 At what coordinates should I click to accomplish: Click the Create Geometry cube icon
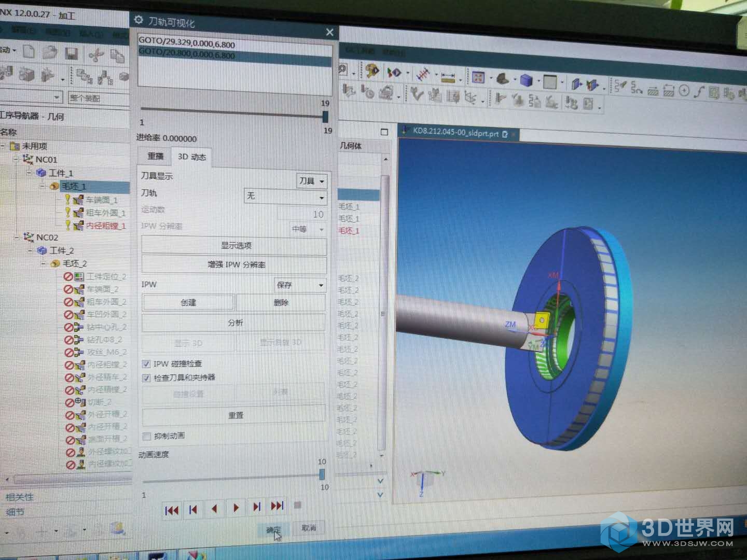(x=27, y=75)
